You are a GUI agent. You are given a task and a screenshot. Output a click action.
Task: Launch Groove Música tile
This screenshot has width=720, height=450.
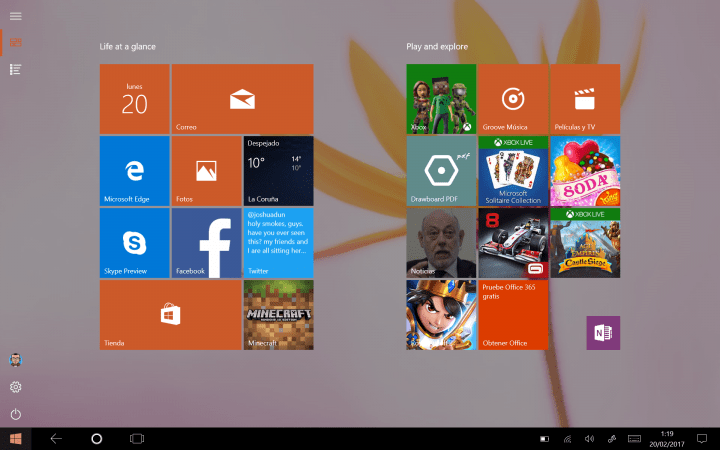pyautogui.click(x=513, y=99)
